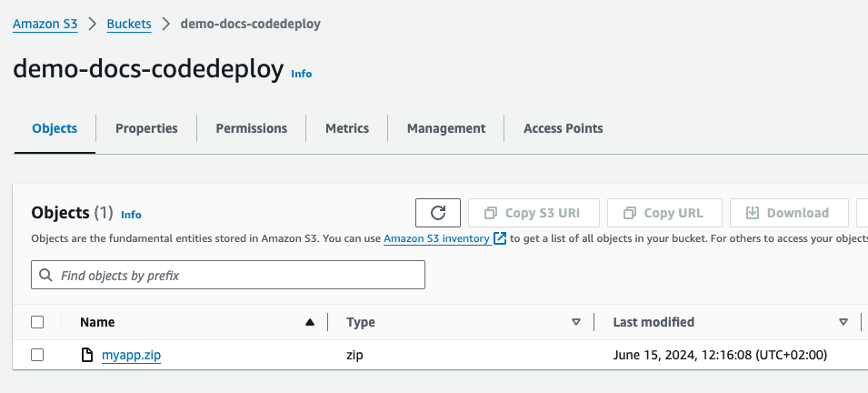Click the Copy S3 URI button
Screen dimensions: 868x393
tap(534, 213)
